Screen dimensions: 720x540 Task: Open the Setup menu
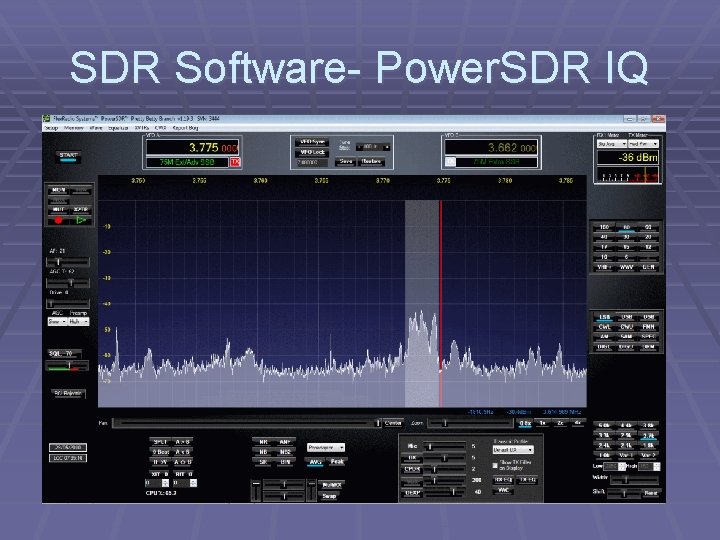click(x=51, y=128)
